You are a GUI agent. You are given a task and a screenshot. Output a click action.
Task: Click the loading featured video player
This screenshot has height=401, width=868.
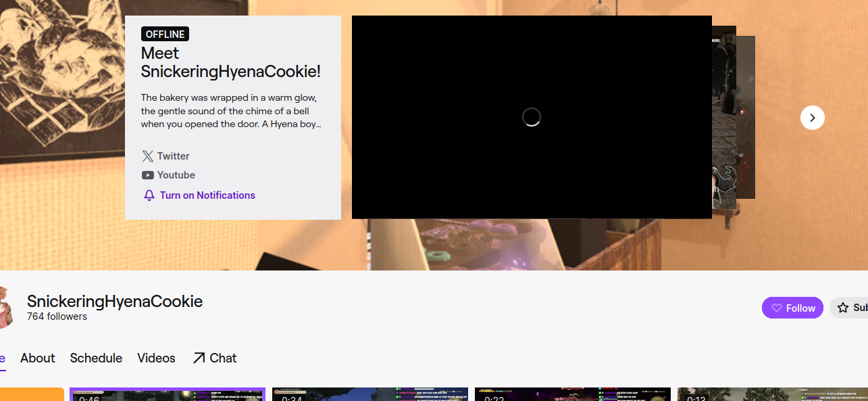[x=532, y=117]
